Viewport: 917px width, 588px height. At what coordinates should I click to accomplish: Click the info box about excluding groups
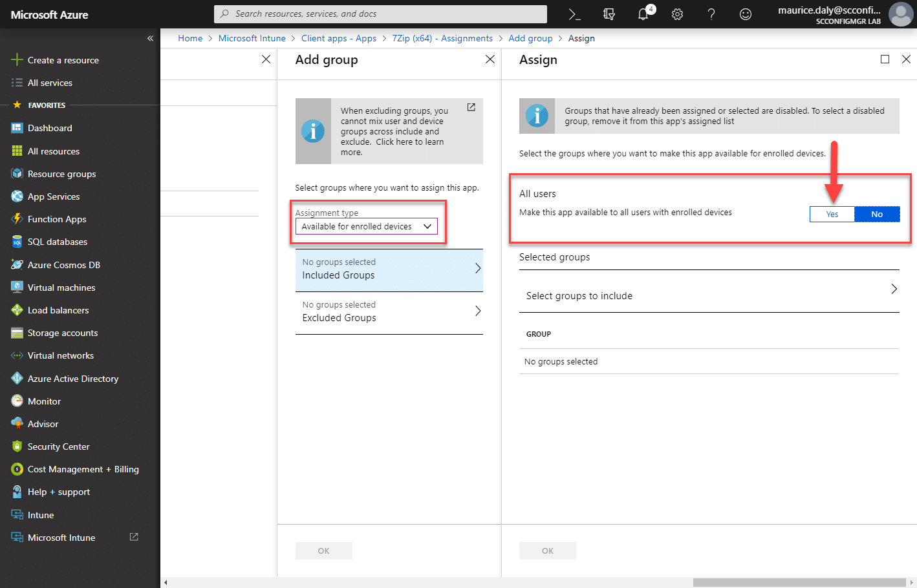click(x=389, y=131)
